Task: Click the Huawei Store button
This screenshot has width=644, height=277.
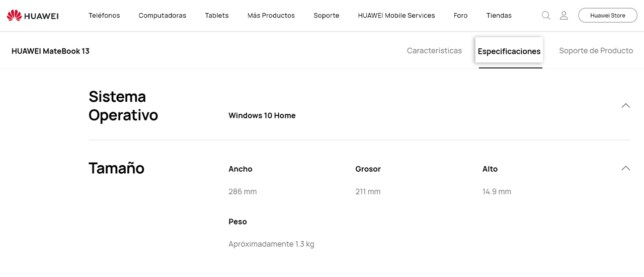Action: coord(608,16)
